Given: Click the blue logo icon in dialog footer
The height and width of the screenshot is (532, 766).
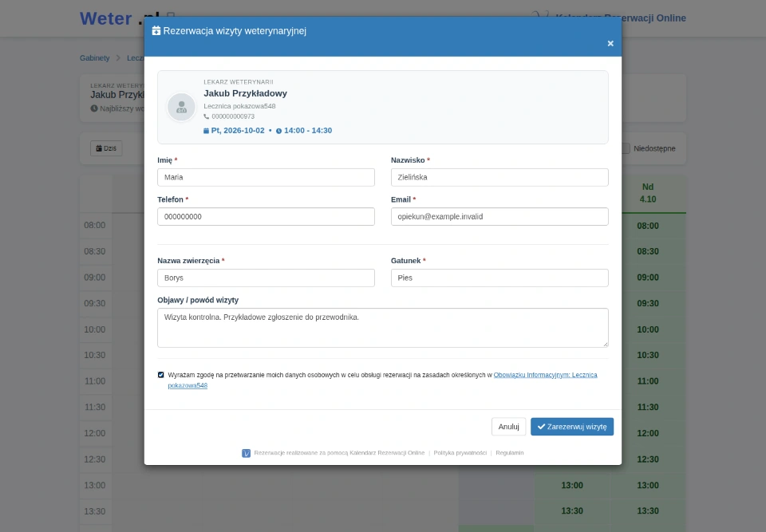Looking at the screenshot, I should (x=247, y=453).
